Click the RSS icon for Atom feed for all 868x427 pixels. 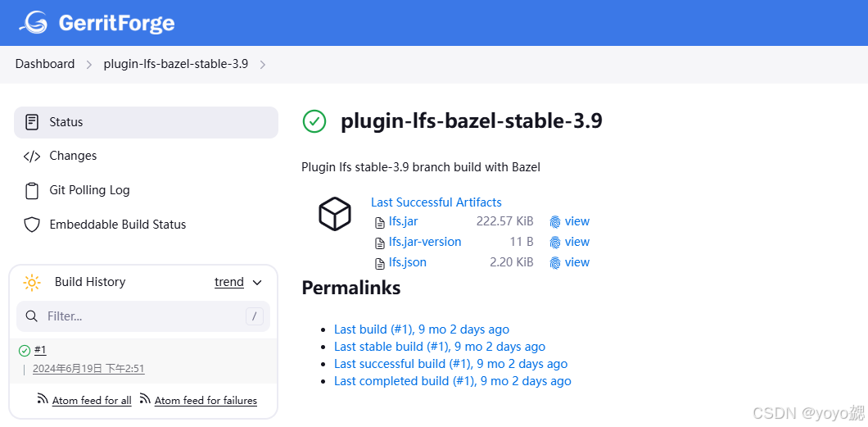[43, 399]
